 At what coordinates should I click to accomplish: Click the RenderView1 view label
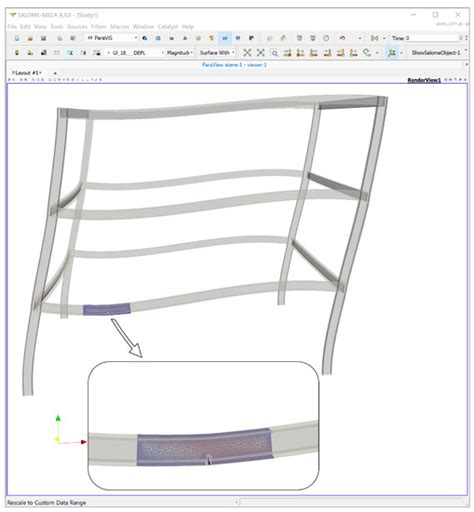(x=424, y=80)
